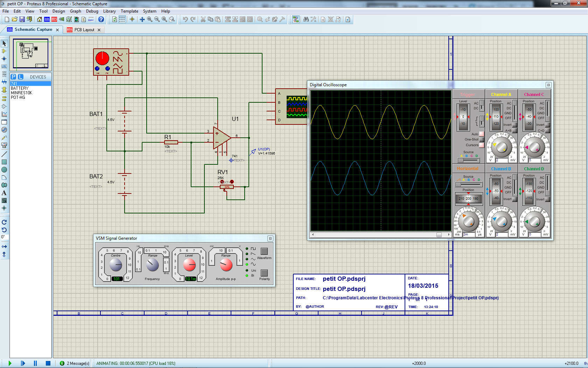588x368 pixels.
Task: Toggle oscilloscope Cursors button
Action: 482,145
